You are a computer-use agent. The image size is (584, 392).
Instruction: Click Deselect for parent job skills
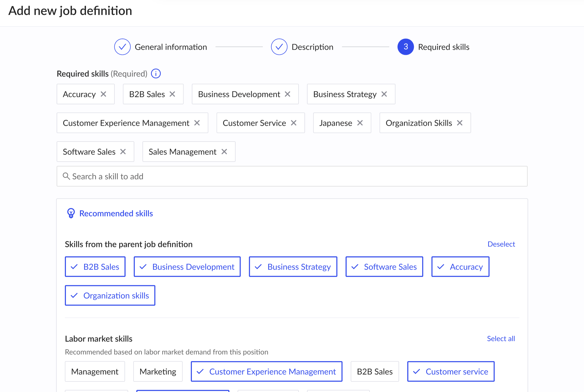pyautogui.click(x=501, y=244)
